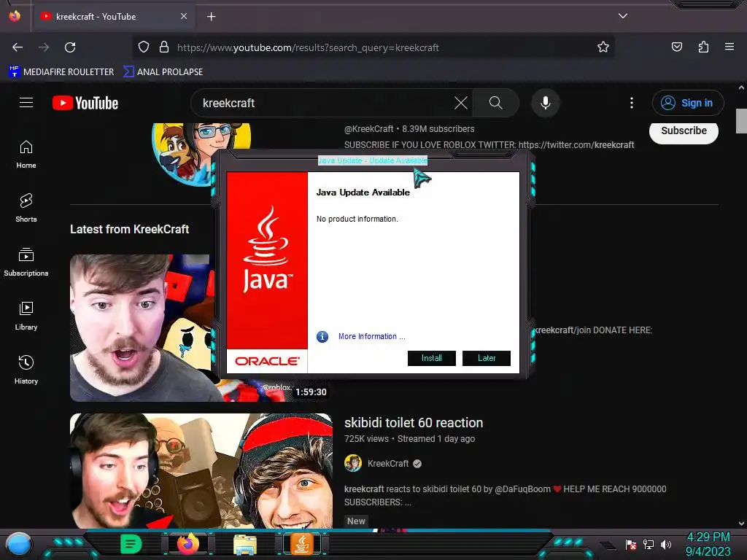
Task: Open a new tab with the plus button
Action: pyautogui.click(x=211, y=17)
